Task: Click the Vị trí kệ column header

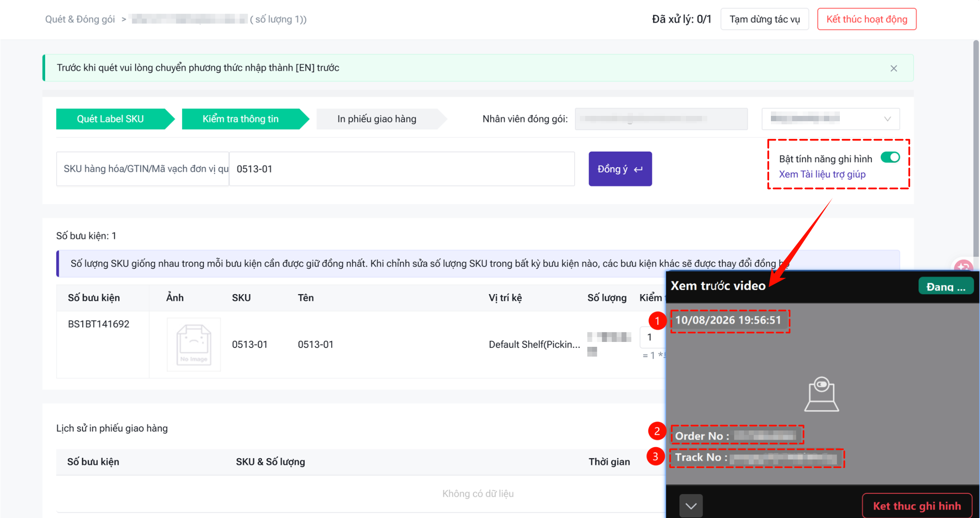Action: point(505,298)
